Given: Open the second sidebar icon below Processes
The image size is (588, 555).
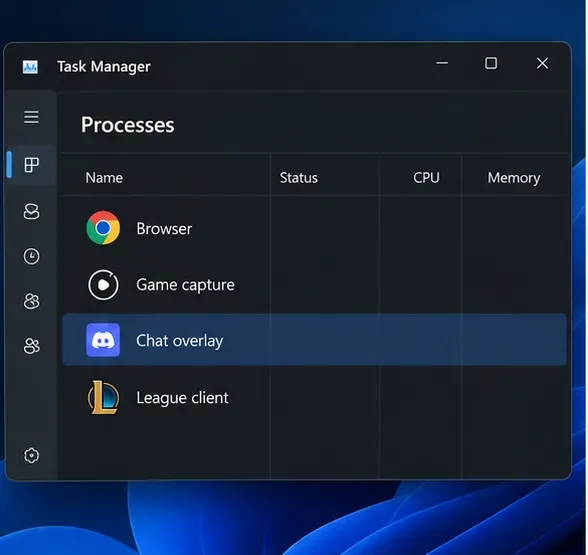Looking at the screenshot, I should click(x=31, y=212).
